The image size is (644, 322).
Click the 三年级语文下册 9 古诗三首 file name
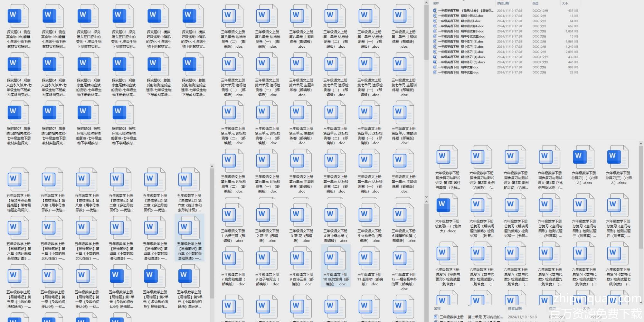(x=301, y=279)
